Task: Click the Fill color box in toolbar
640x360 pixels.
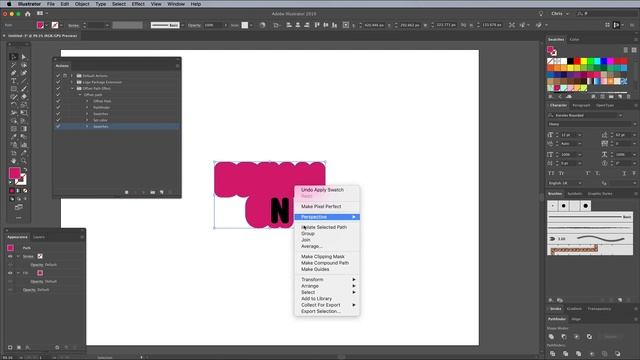Action: (x=15, y=173)
